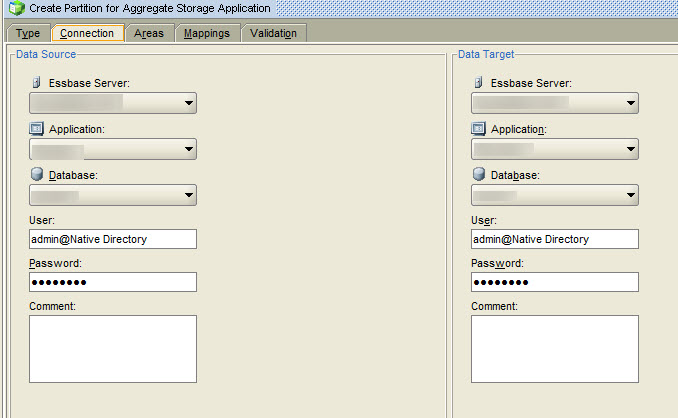Expand the Data Target Database dropdown
Viewport: 678px width, 418px height.
pyautogui.click(x=630, y=195)
